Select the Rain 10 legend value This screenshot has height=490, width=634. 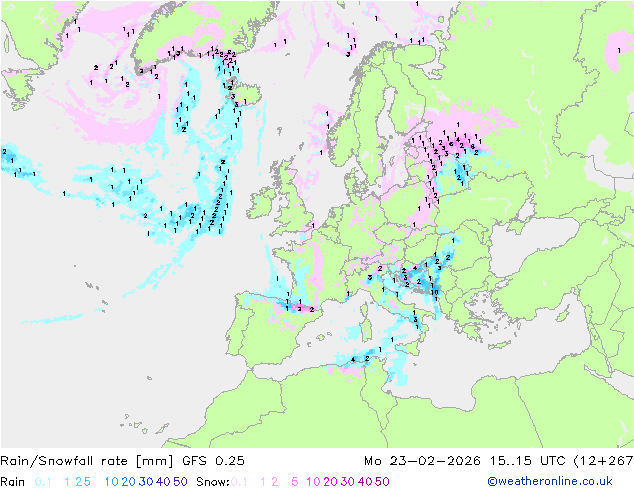tap(112, 482)
